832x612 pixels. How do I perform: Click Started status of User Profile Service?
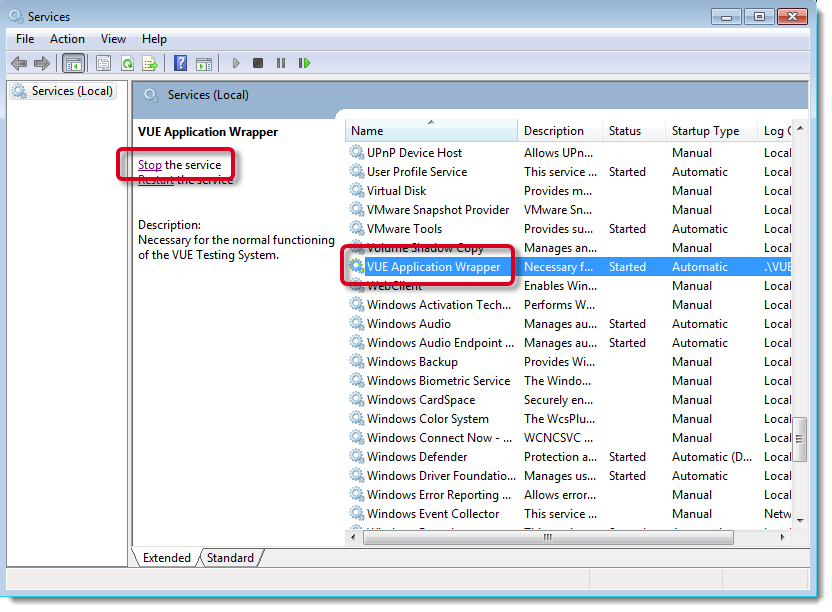(627, 172)
